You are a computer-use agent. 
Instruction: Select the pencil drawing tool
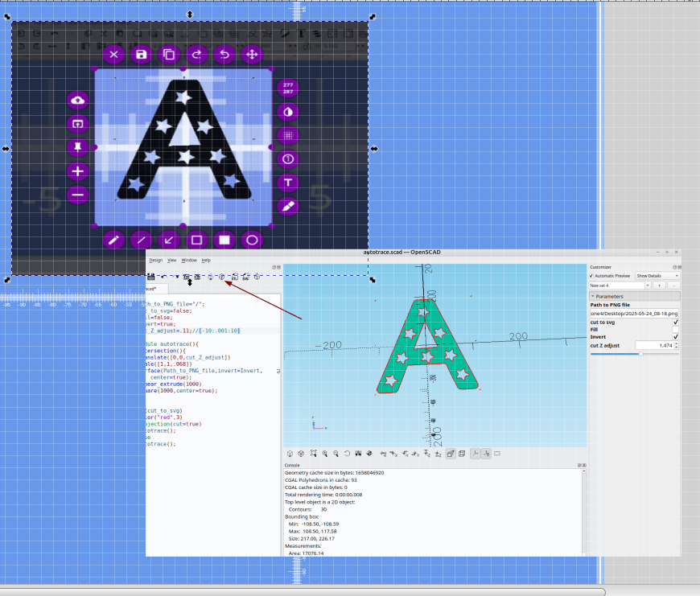click(114, 240)
